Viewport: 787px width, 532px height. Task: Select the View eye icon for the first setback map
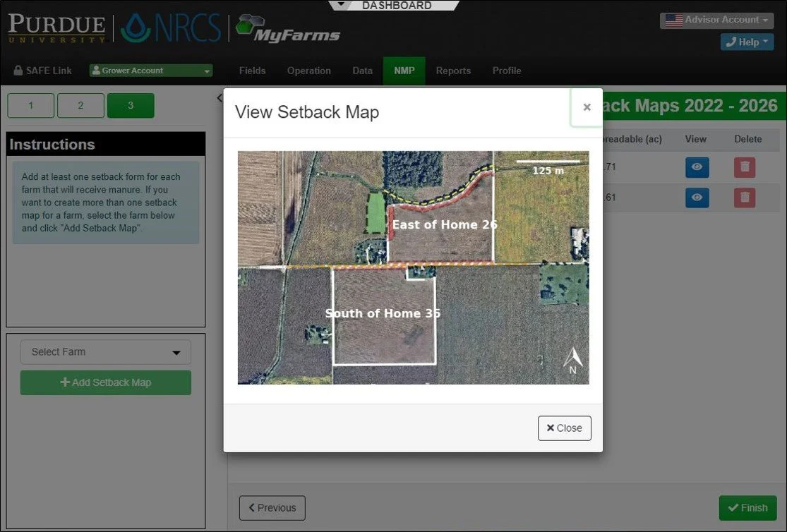[x=696, y=167]
